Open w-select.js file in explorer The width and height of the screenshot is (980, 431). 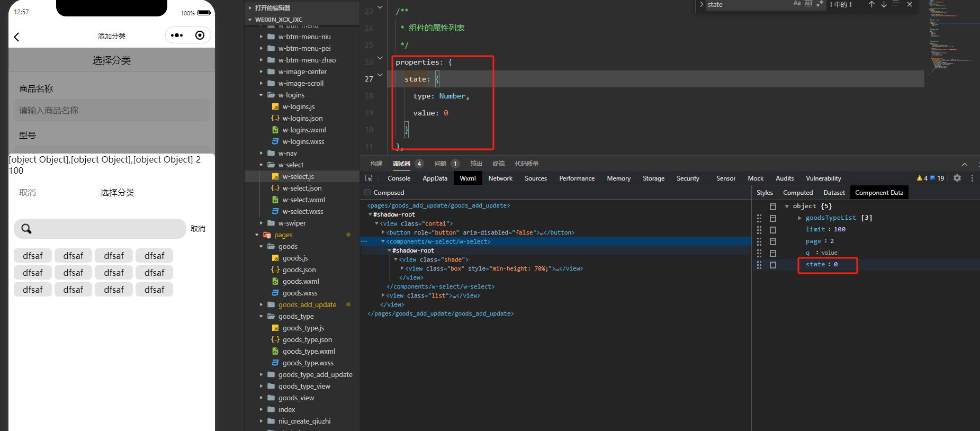pyautogui.click(x=298, y=176)
